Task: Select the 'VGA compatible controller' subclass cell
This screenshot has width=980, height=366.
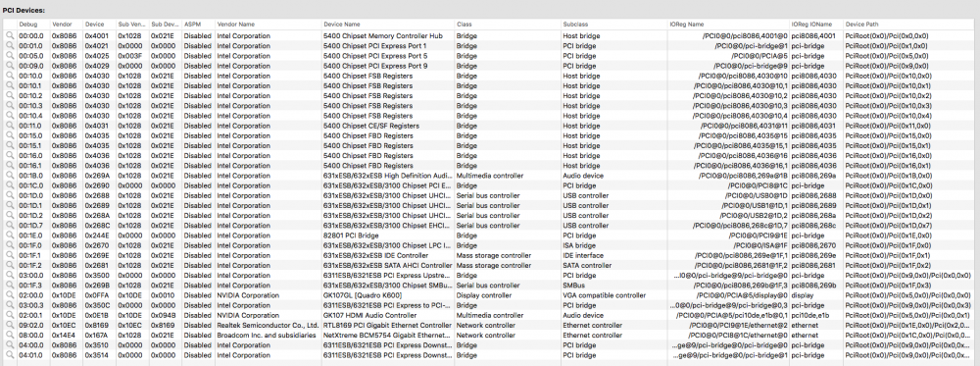Action: [604, 296]
